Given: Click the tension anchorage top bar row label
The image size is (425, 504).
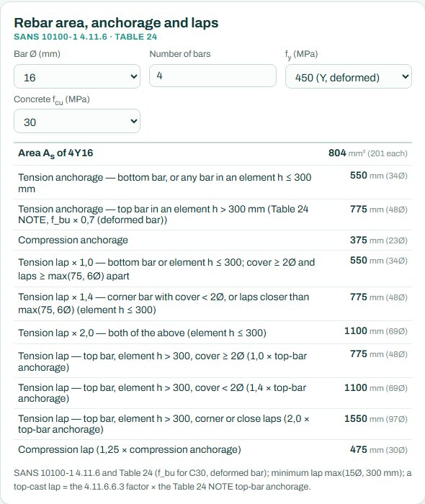Looking at the screenshot, I should 164,215.
